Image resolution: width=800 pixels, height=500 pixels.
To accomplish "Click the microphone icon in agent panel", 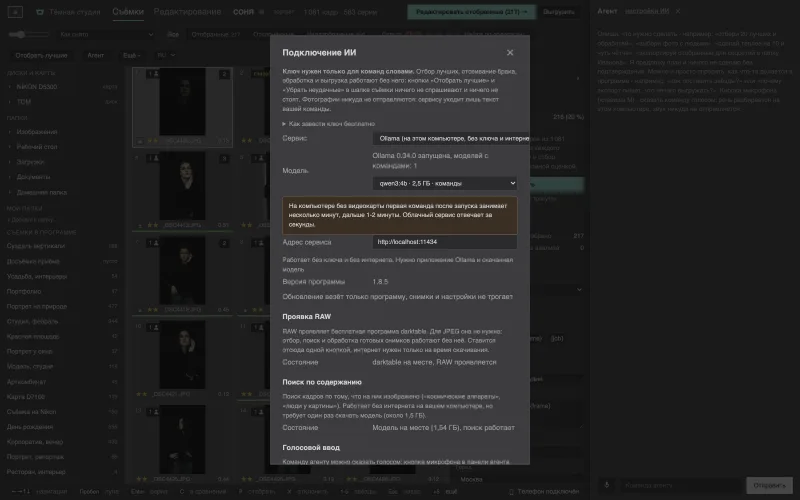I will (607, 485).
